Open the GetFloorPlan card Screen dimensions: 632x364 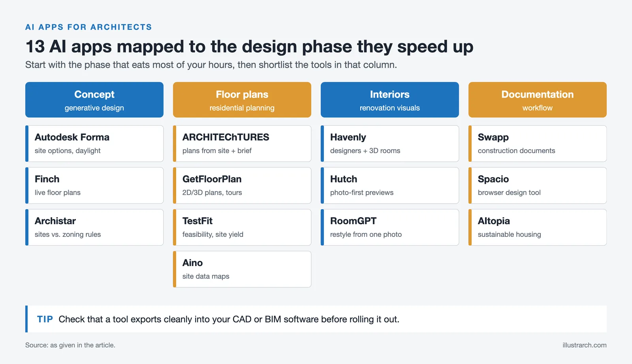[x=242, y=186]
